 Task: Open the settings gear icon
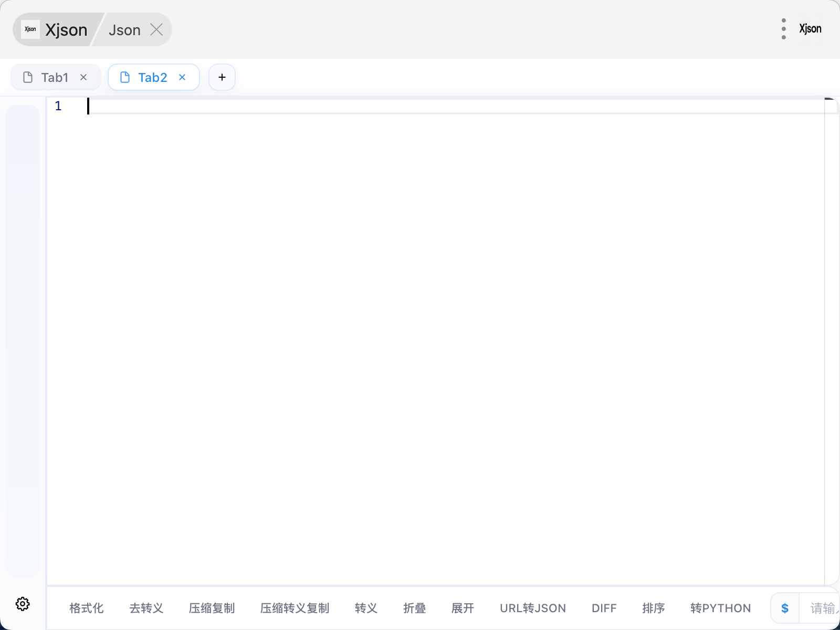coord(23,604)
